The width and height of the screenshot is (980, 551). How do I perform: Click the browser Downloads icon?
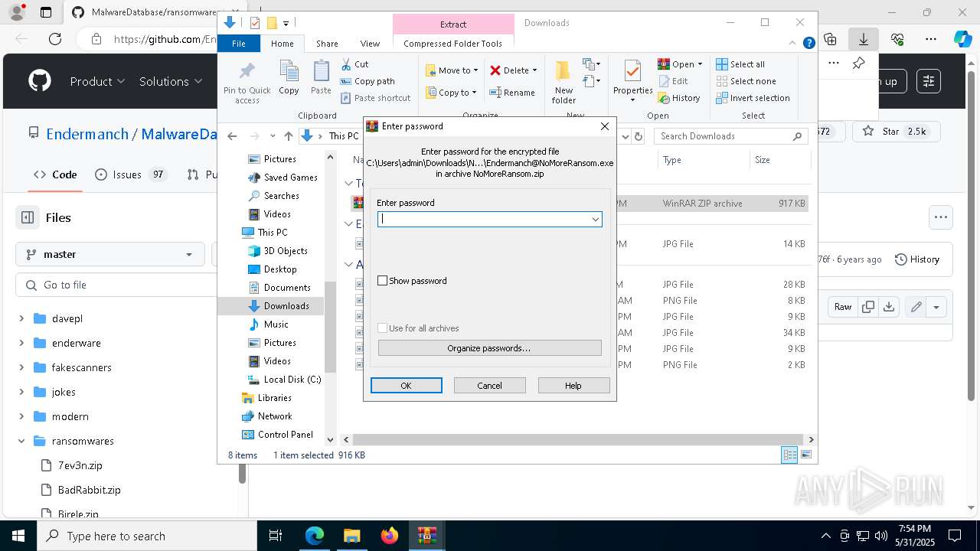coord(864,38)
